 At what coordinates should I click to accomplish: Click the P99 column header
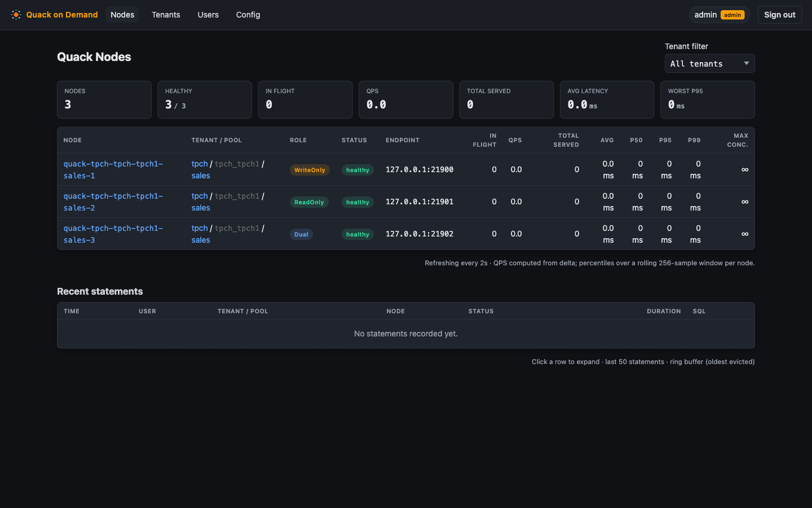694,140
